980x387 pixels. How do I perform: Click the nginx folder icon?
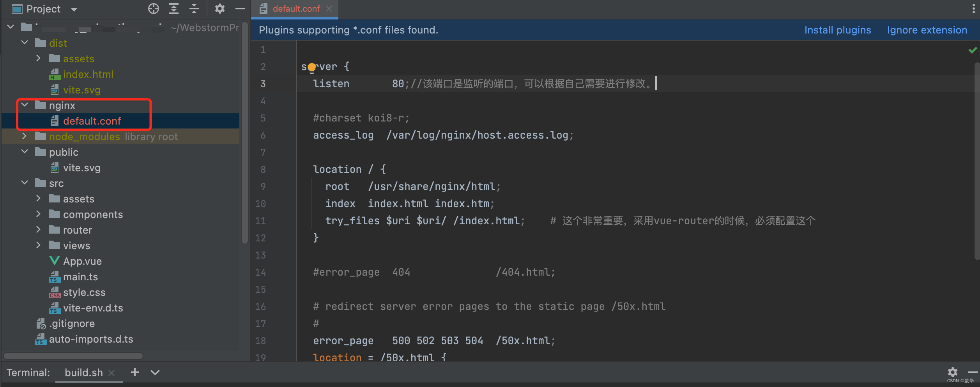pyautogui.click(x=41, y=105)
